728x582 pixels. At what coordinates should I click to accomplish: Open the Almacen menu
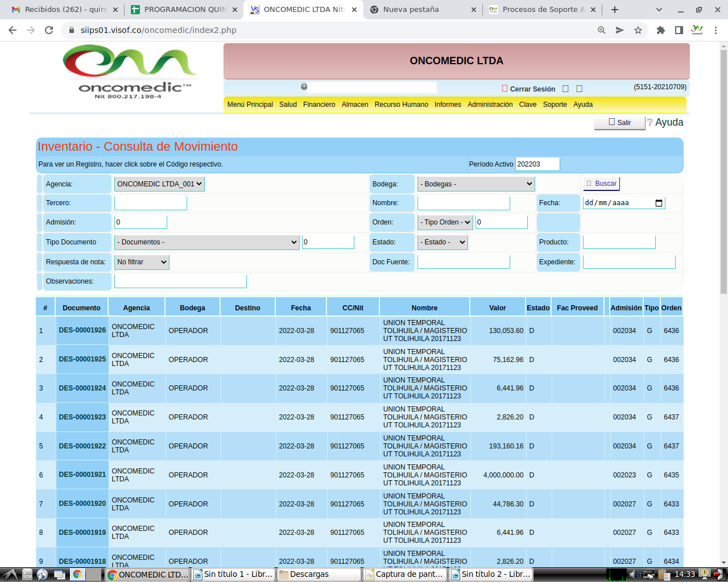pos(355,105)
